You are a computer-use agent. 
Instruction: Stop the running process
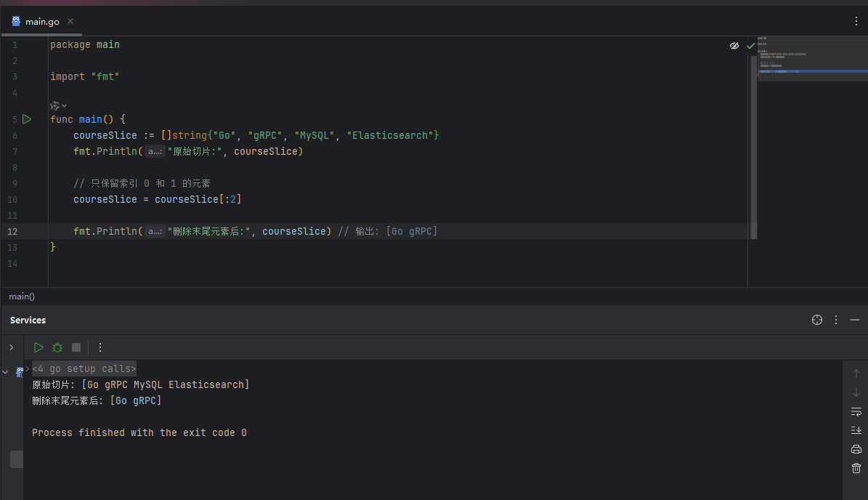[76, 347]
